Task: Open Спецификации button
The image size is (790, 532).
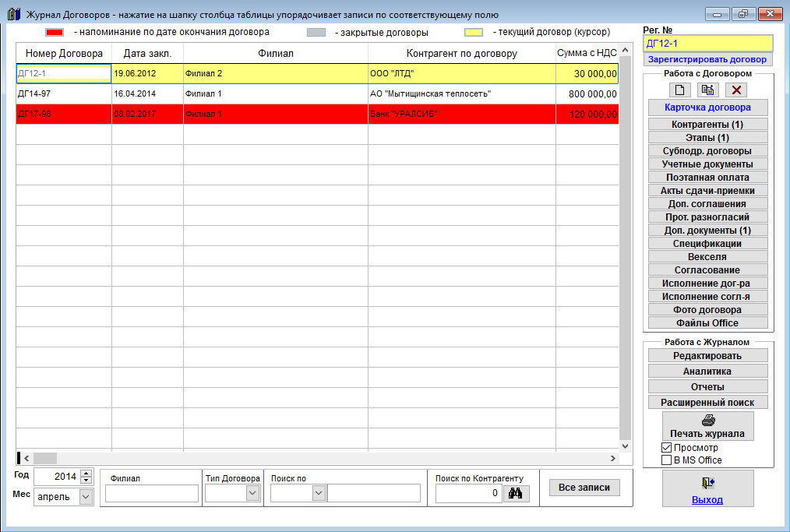Action: tap(708, 243)
